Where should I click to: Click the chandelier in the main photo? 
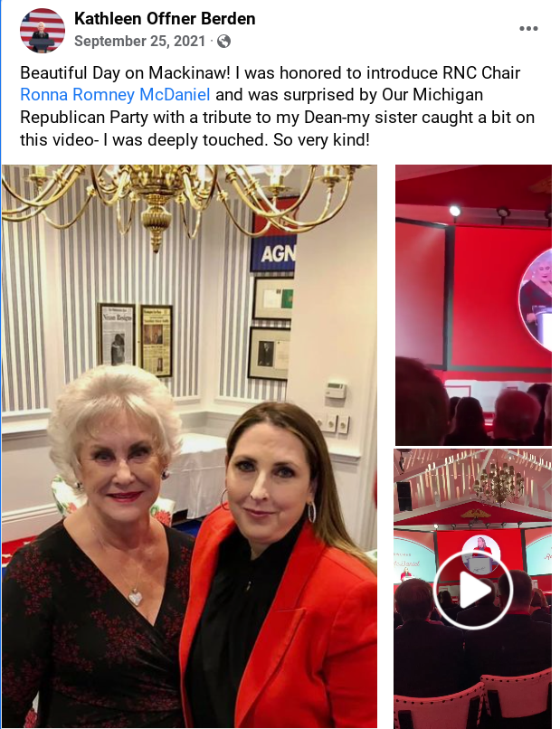(182, 200)
